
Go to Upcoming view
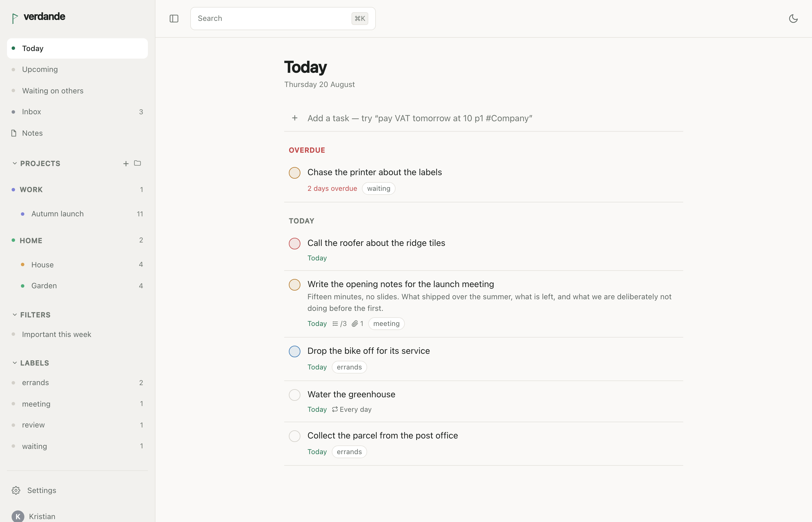coord(77,70)
